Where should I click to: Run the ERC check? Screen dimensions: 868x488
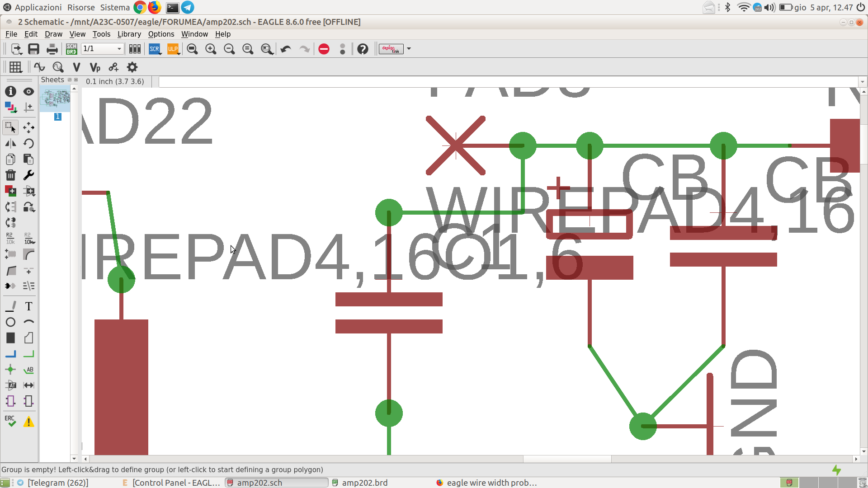(x=10, y=422)
